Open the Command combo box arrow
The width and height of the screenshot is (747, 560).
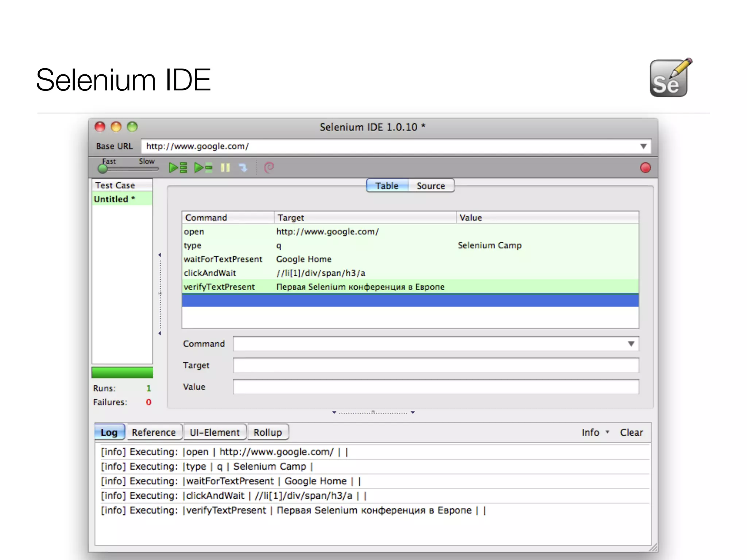click(631, 344)
